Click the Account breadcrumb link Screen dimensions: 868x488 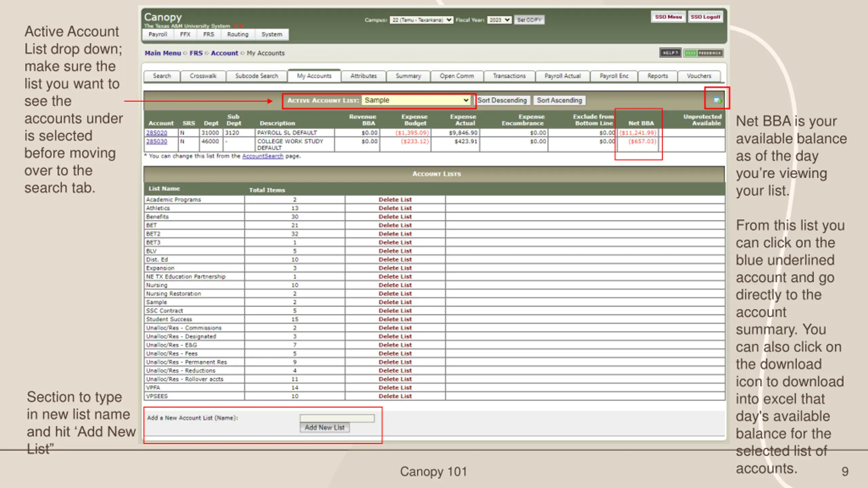click(x=224, y=53)
